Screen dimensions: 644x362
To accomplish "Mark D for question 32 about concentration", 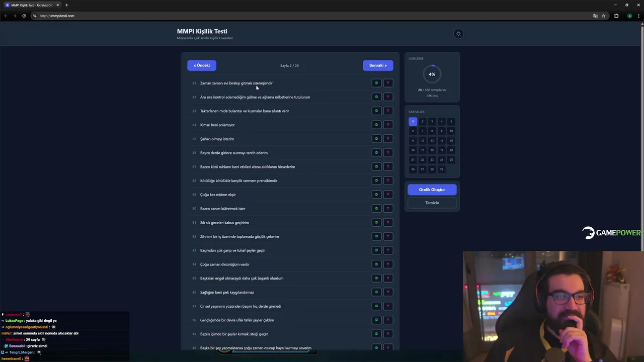I will pos(376,236).
